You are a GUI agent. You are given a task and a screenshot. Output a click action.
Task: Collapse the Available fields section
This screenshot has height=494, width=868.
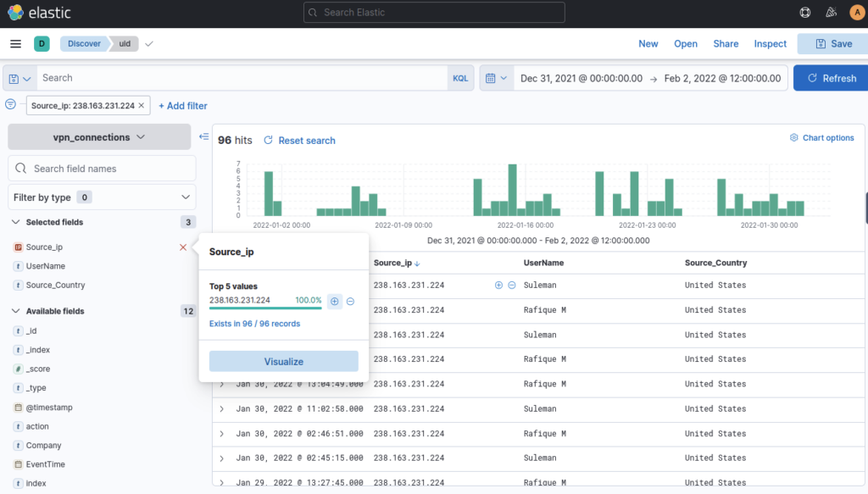click(x=15, y=311)
